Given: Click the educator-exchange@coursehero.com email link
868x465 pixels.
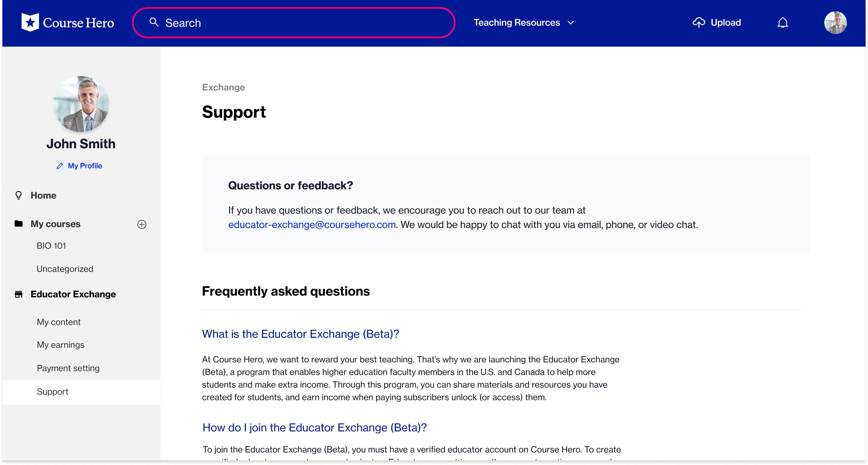Looking at the screenshot, I should [312, 225].
